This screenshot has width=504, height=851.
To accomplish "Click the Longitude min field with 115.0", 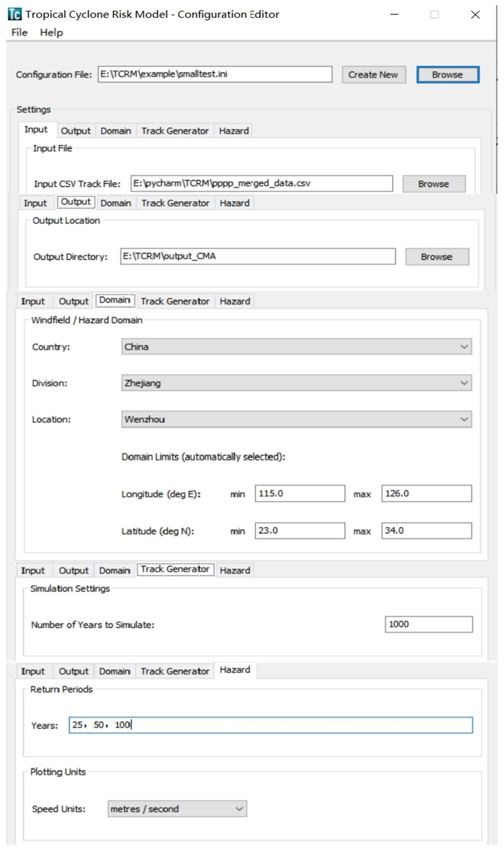I will click(x=300, y=493).
